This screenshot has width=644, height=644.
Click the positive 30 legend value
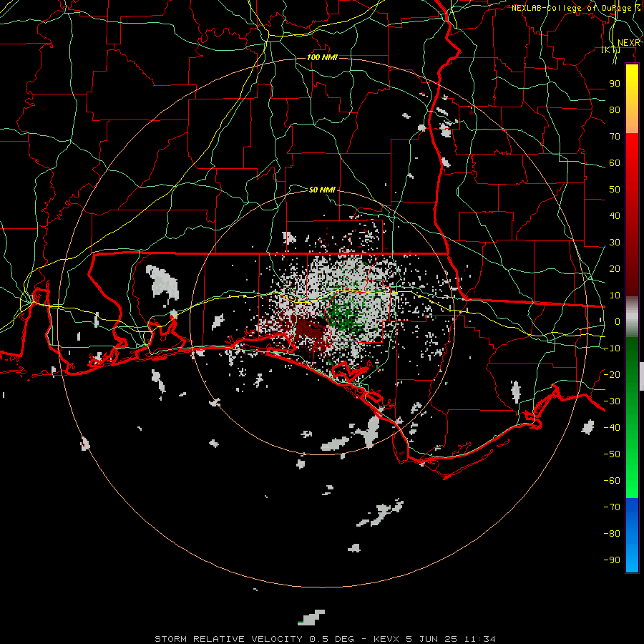[x=615, y=243]
